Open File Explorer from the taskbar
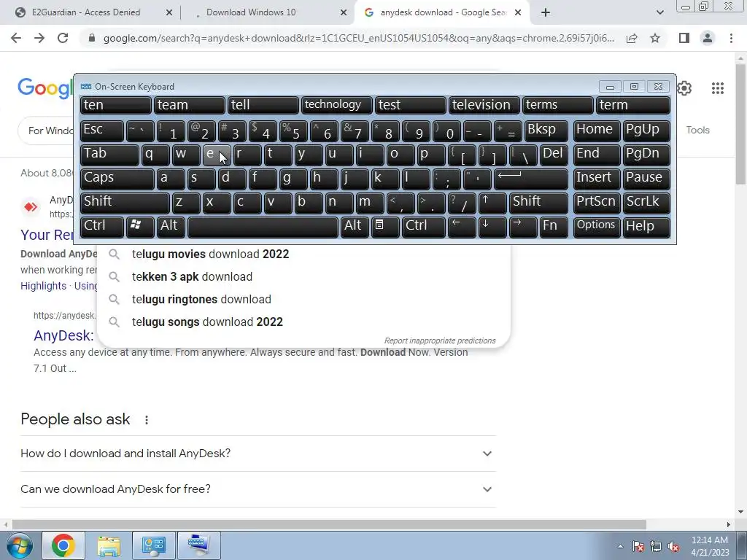 109,545
